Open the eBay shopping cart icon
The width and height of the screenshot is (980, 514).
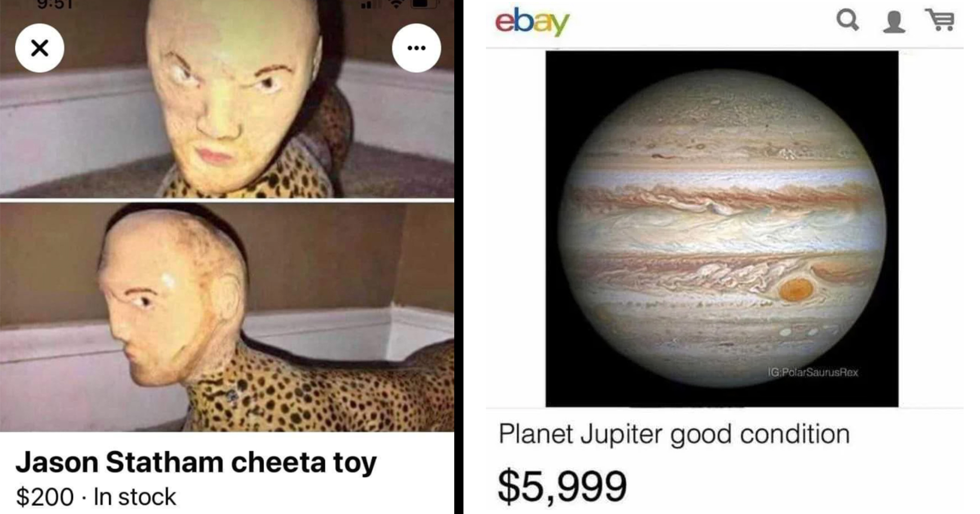[x=940, y=20]
